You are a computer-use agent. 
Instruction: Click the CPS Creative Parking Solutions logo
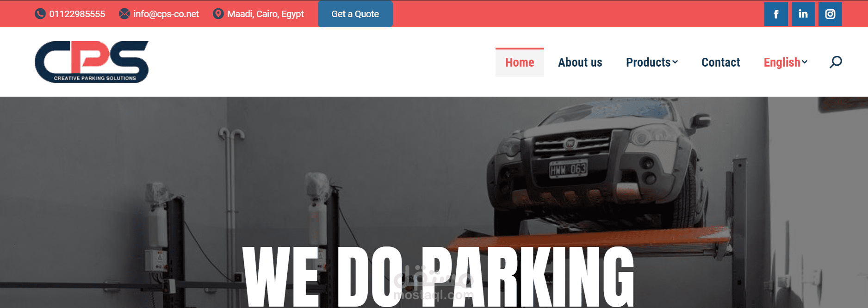coord(92,62)
